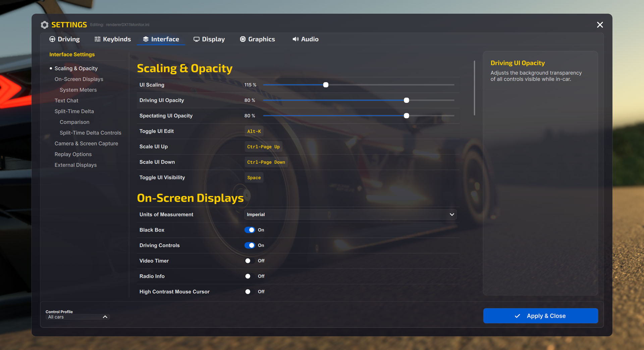Click the Settings gear icon

click(45, 25)
